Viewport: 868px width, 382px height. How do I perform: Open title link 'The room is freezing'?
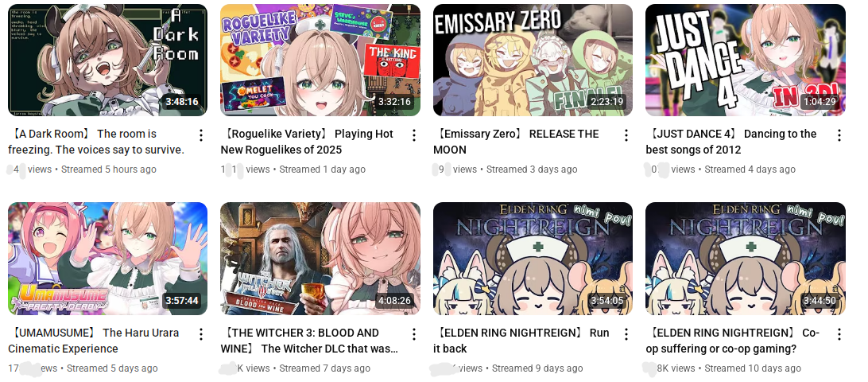click(96, 142)
